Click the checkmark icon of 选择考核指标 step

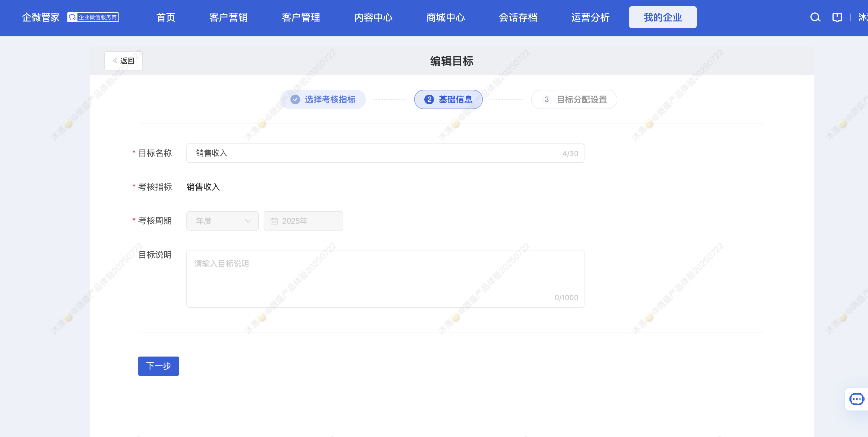pos(295,99)
